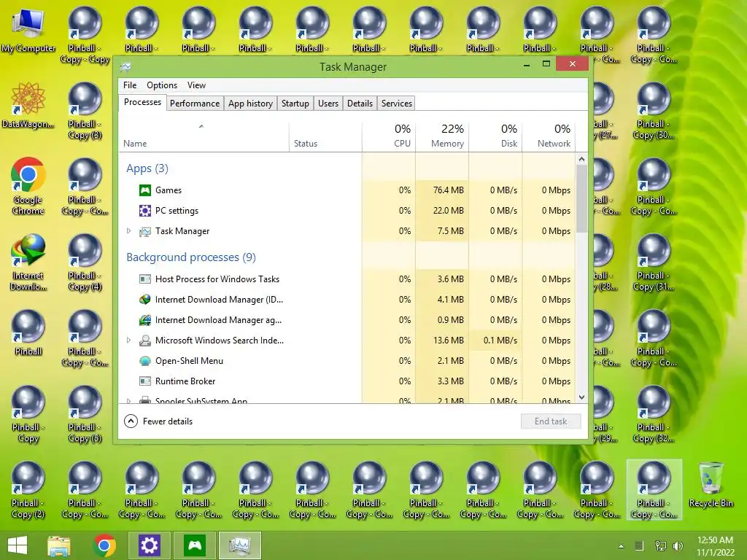
Task: Open the volume control in system tray
Action: (678, 545)
